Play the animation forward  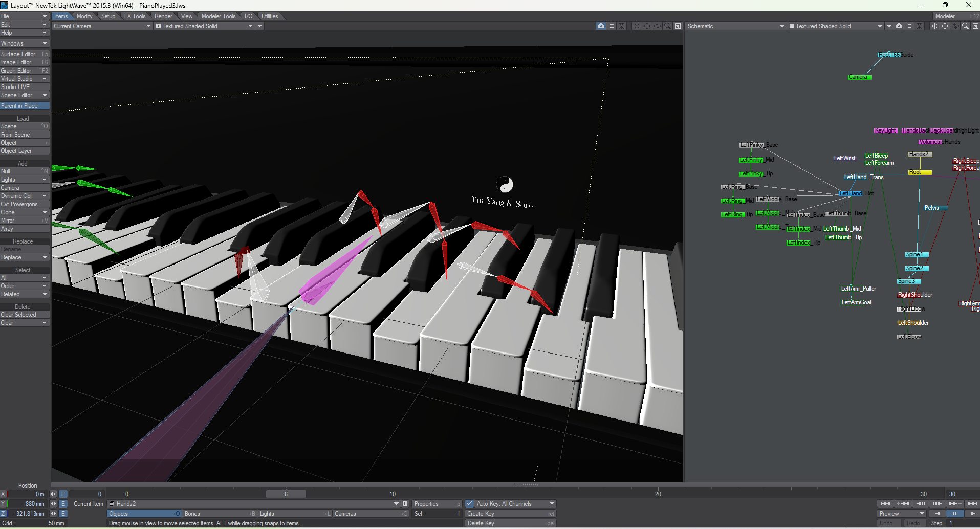[972, 514]
